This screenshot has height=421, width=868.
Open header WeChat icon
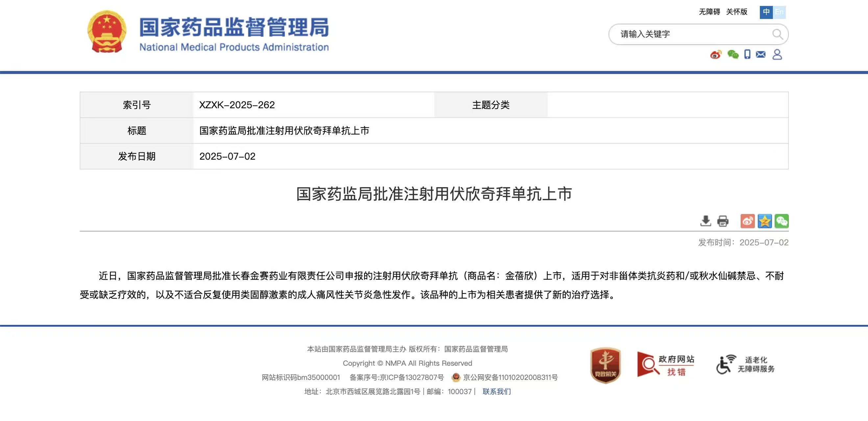pyautogui.click(x=733, y=54)
